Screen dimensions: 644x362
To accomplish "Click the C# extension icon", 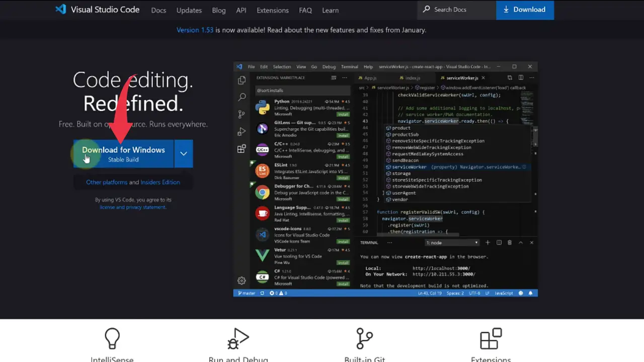I will [x=262, y=277].
